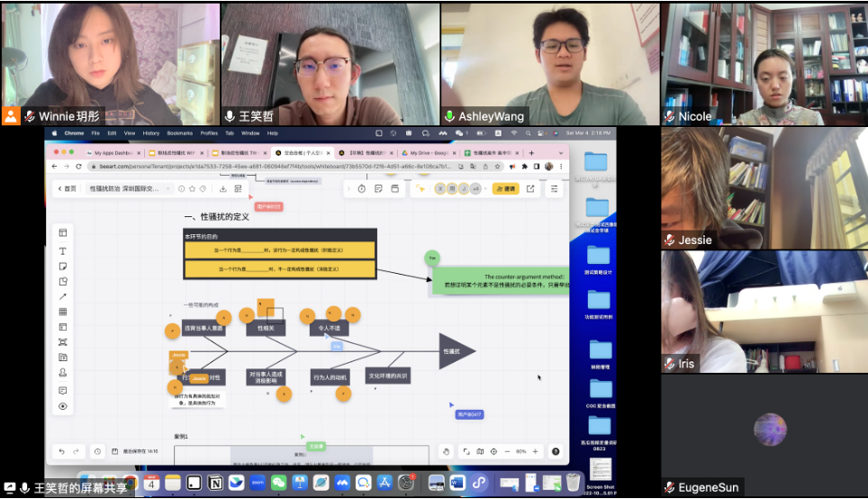This screenshot has height=499, width=868.
Task: Select the shapes tool in sidebar
Action: (x=62, y=281)
